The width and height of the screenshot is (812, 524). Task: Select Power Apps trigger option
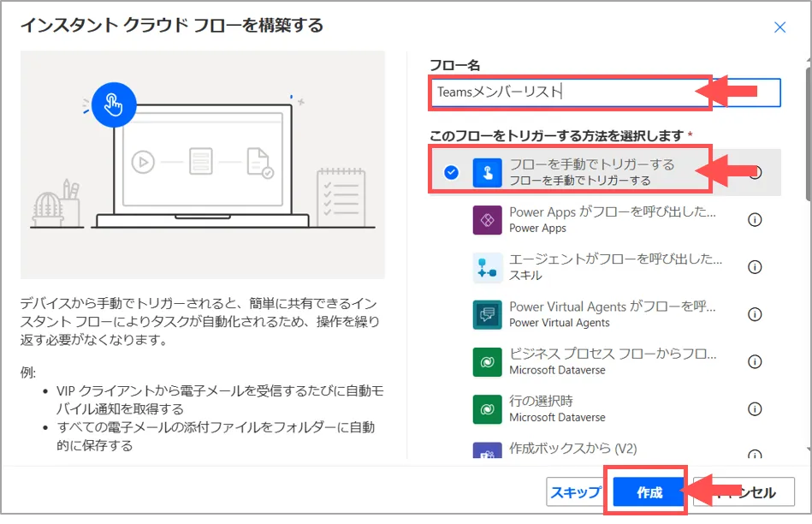tap(612, 220)
